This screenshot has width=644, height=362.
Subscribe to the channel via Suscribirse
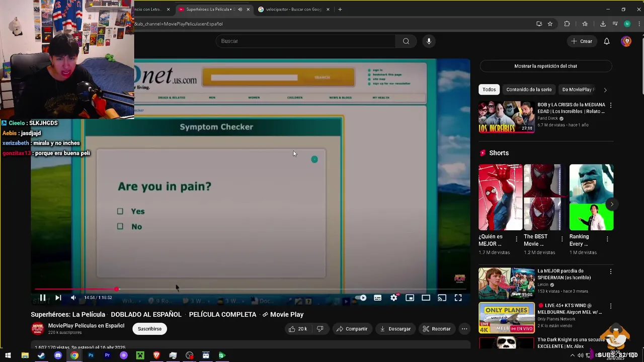(149, 329)
